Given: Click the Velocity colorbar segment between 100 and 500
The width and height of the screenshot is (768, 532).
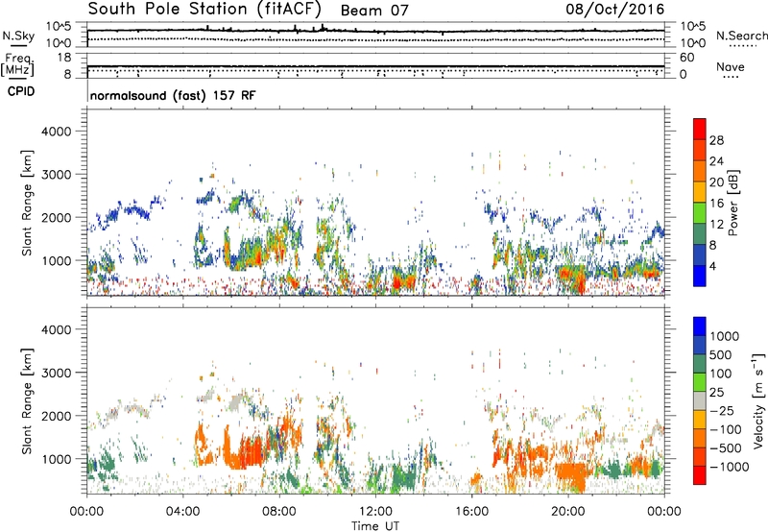Looking at the screenshot, I should click(700, 364).
